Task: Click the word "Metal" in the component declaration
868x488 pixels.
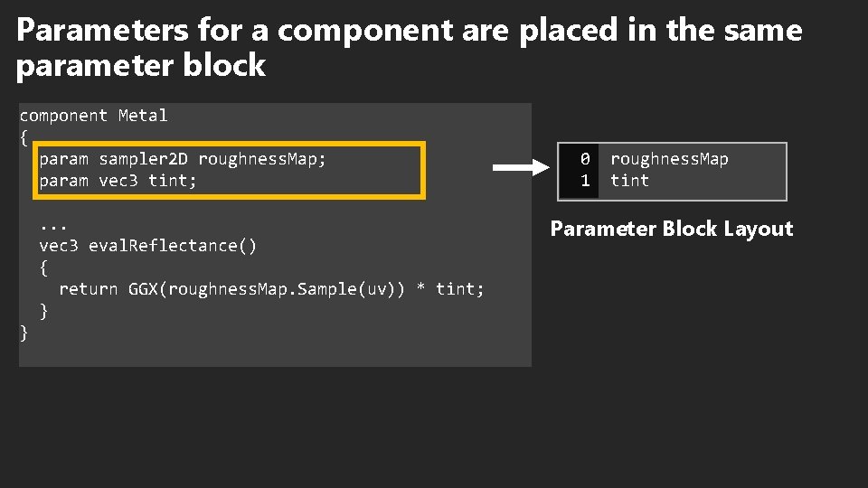Action: coord(143,116)
